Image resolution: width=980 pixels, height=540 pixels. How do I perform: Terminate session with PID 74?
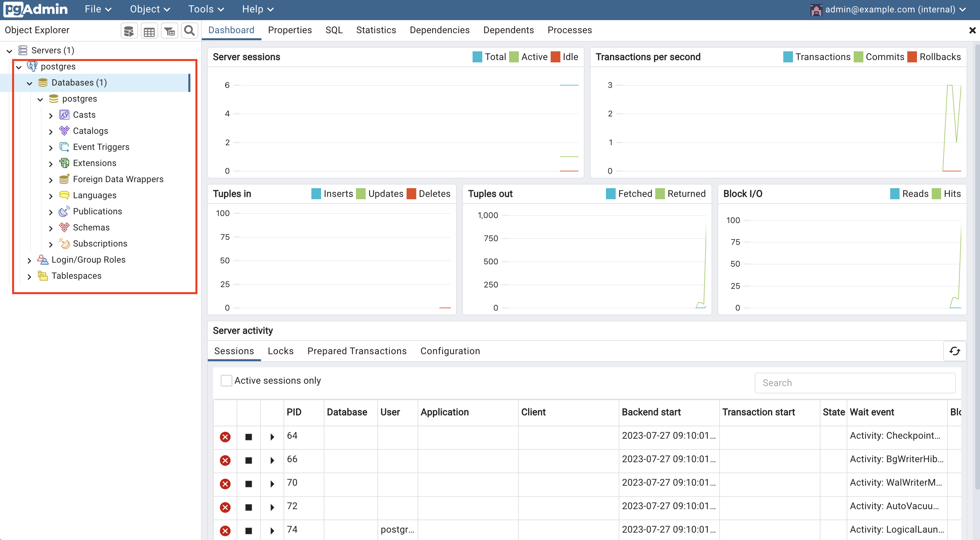[225, 531]
